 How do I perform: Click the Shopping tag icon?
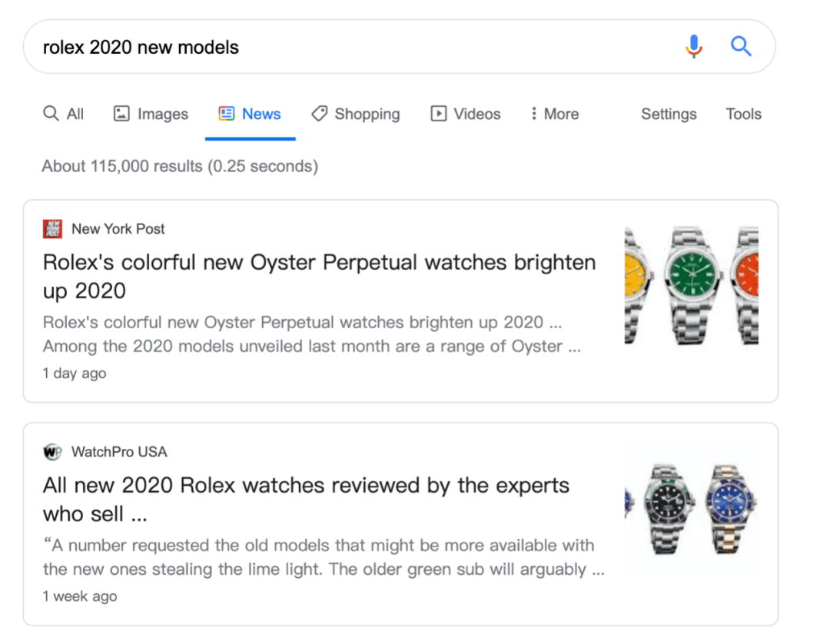(319, 114)
